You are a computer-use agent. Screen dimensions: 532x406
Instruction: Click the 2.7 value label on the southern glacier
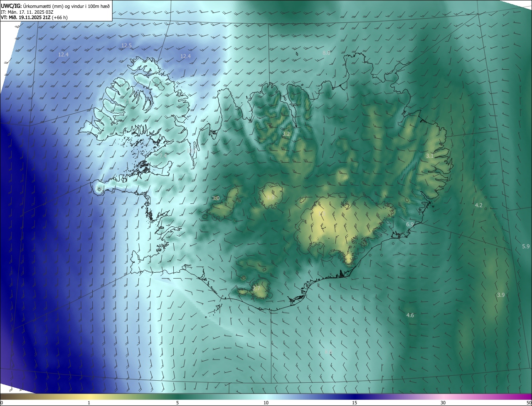point(256,288)
